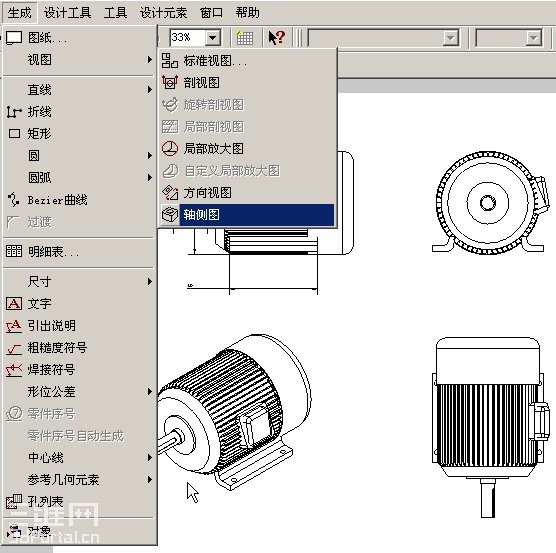The image size is (556, 553).
Task: Click the custom detail view icon
Action: [x=170, y=171]
